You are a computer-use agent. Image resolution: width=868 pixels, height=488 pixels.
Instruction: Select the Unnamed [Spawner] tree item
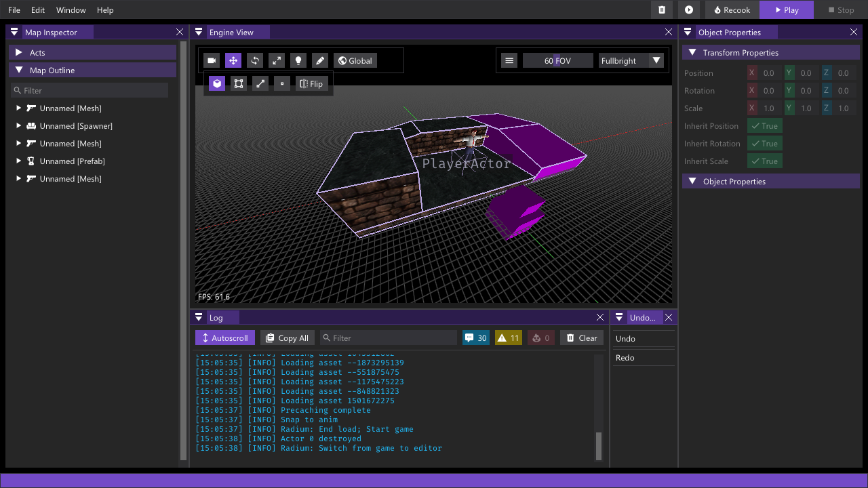click(x=76, y=125)
